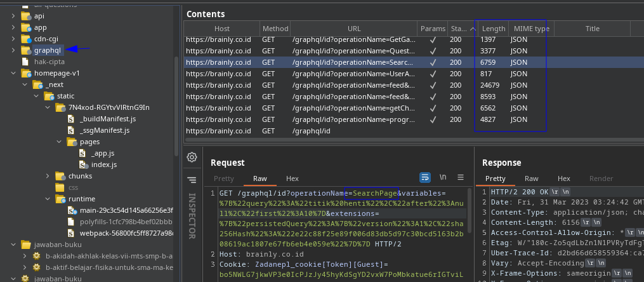Select the app folder icon
This screenshot has width=644, height=282.
[x=26, y=27]
